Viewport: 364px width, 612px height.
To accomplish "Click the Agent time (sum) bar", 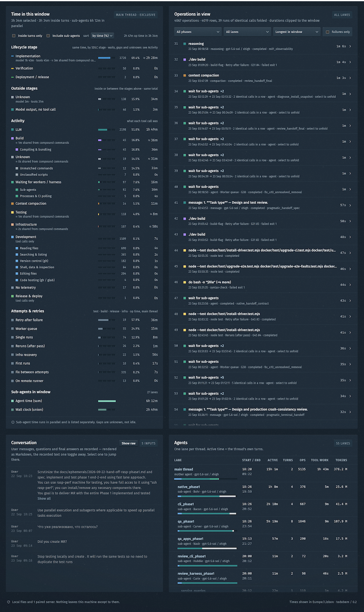I will pyautogui.click(x=107, y=401).
